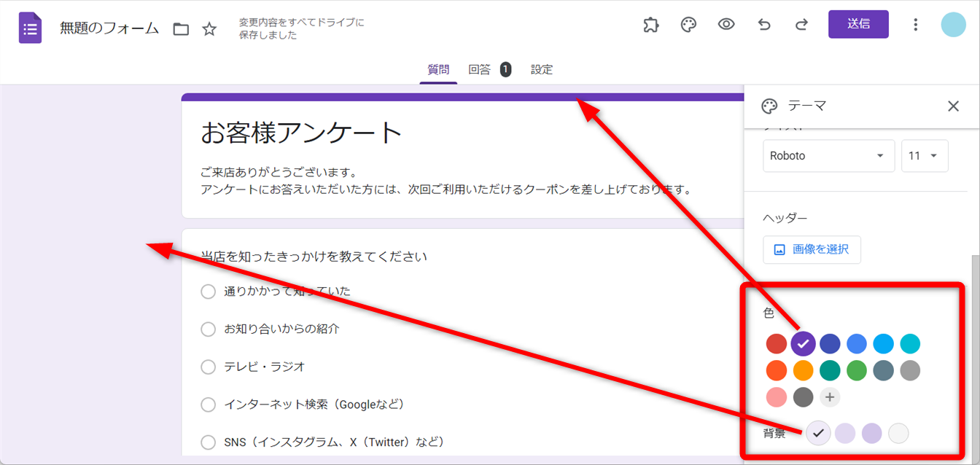Click the 送信 button
The height and width of the screenshot is (465, 980).
point(858,24)
